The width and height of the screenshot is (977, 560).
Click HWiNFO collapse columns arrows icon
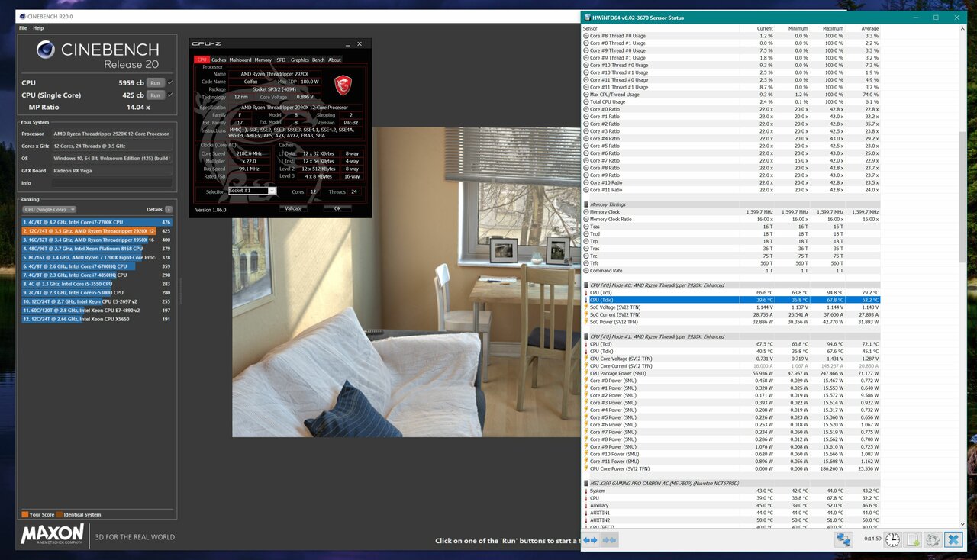click(x=609, y=539)
